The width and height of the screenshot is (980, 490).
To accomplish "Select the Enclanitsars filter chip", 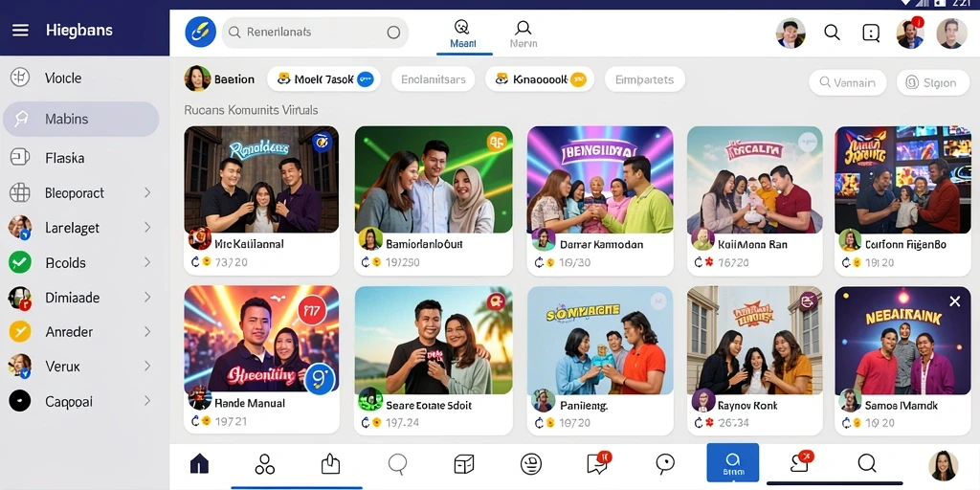I will pos(434,79).
